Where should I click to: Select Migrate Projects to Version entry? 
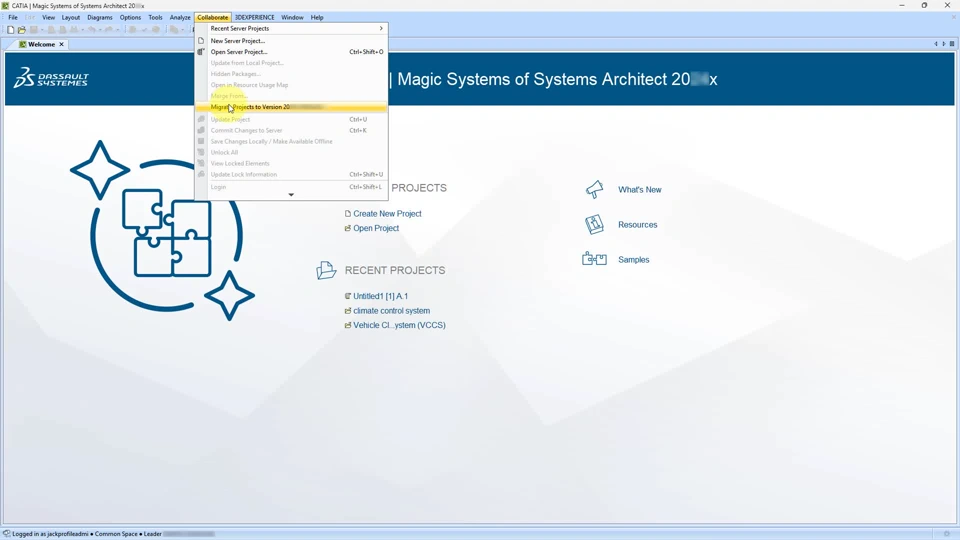coord(291,107)
